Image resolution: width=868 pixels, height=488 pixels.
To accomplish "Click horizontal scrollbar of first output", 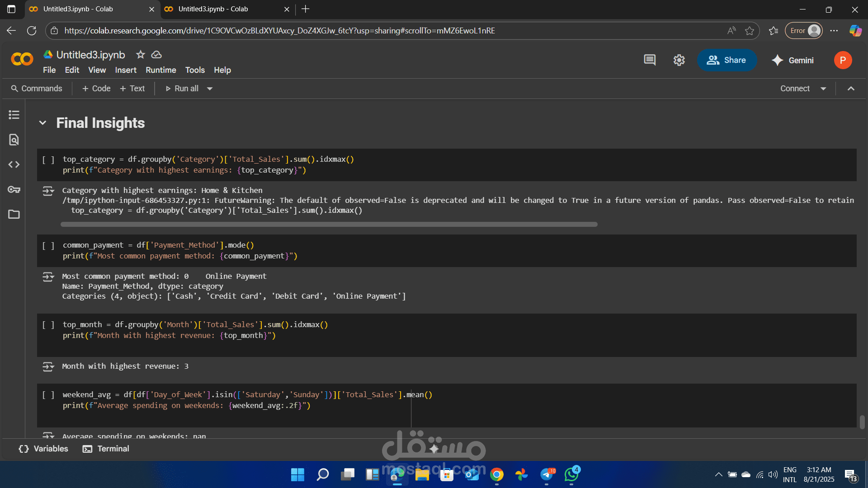I will [x=329, y=225].
